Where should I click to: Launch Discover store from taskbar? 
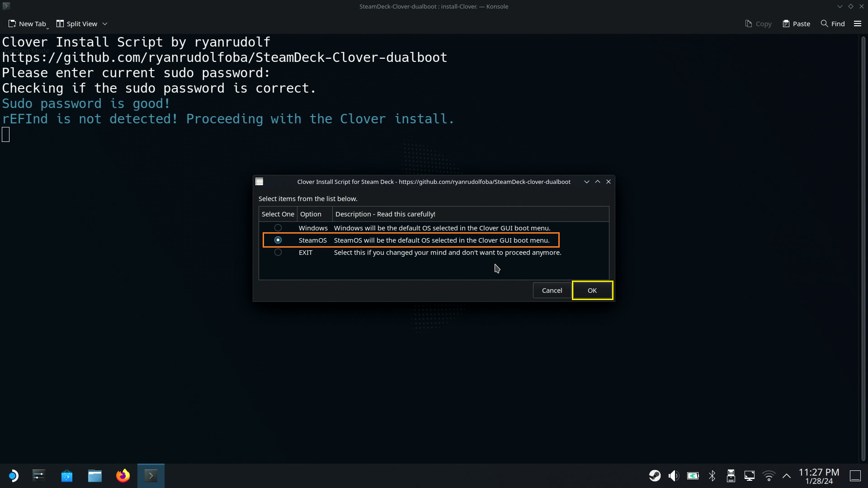coord(67,476)
